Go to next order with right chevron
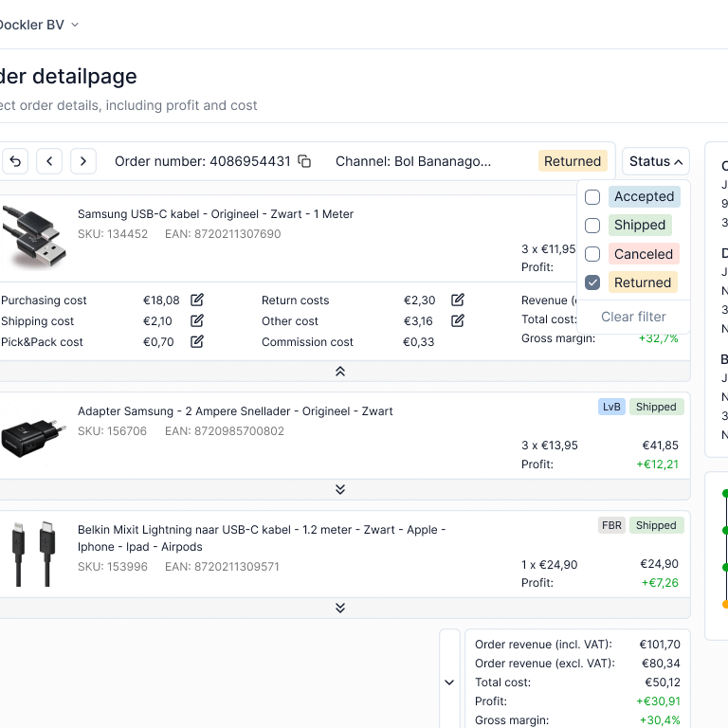Screen dimensions: 728x728 point(83,161)
